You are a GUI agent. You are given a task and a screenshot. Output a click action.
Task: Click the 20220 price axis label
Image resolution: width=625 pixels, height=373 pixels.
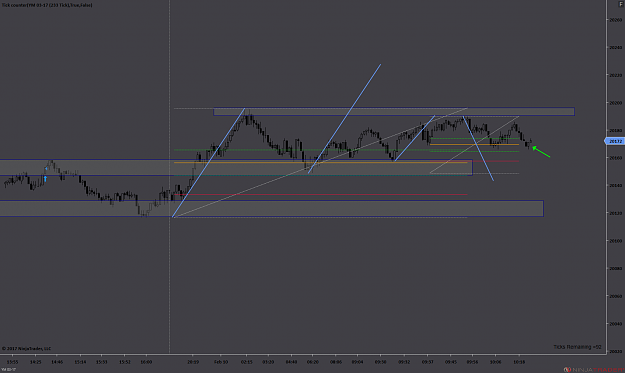(615, 75)
